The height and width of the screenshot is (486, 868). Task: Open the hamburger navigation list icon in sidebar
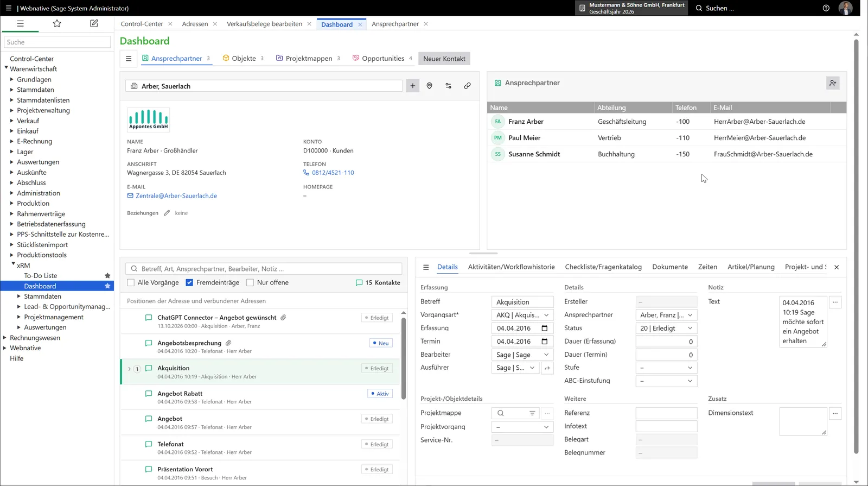[20, 23]
